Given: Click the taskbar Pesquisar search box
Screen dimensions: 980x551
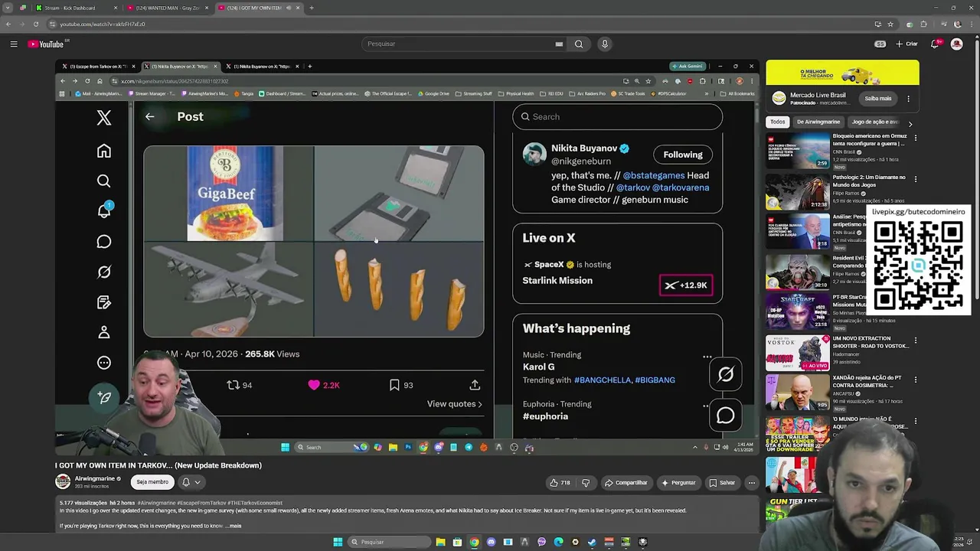Looking at the screenshot, I should tap(390, 542).
